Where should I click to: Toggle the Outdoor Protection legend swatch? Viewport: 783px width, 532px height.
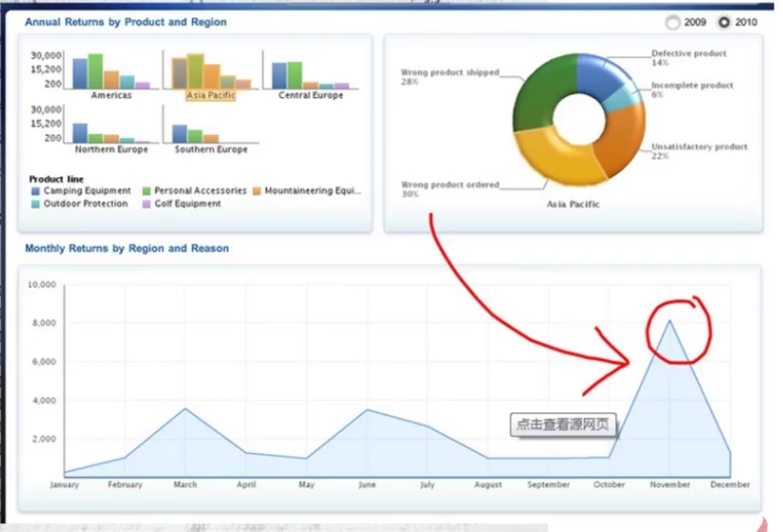click(35, 204)
